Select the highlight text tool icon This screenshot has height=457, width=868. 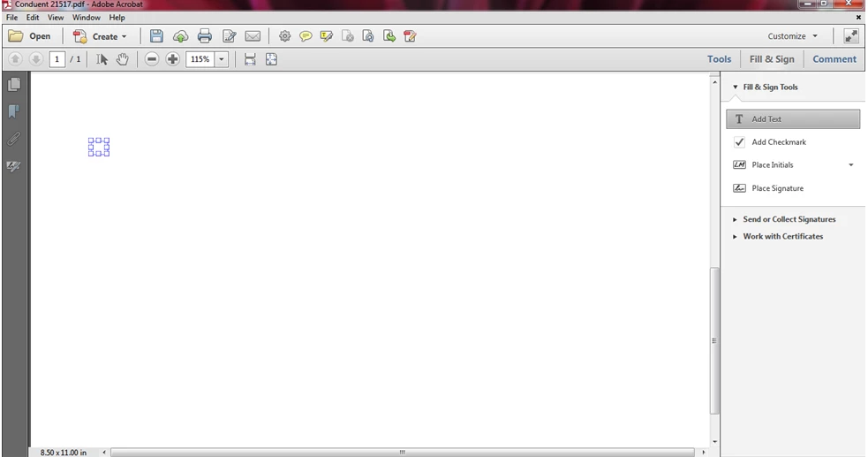pyautogui.click(x=327, y=36)
